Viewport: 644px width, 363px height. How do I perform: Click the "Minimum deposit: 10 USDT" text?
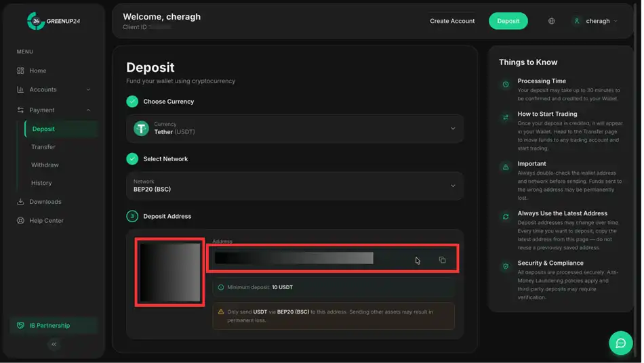coord(260,287)
